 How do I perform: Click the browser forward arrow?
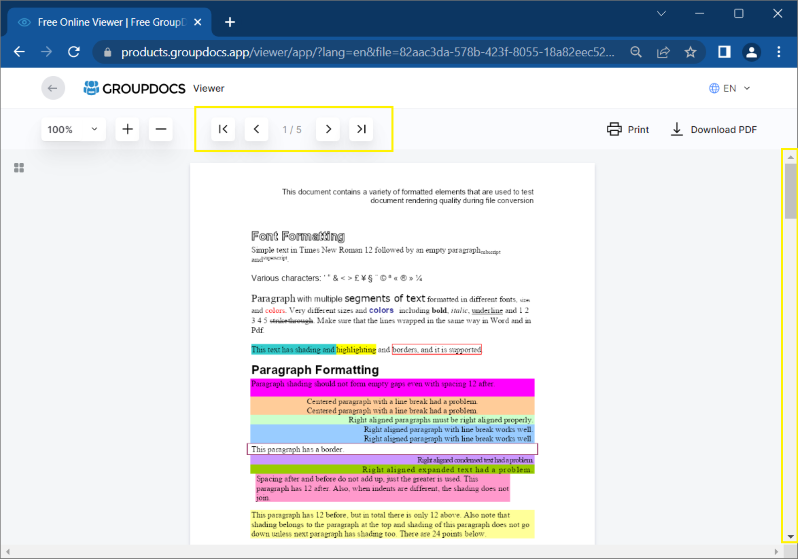click(46, 52)
